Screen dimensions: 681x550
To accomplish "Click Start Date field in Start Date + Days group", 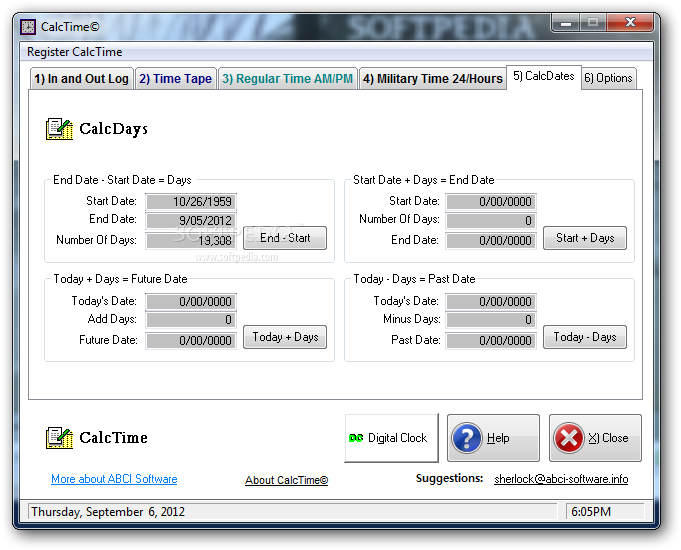I will click(491, 202).
